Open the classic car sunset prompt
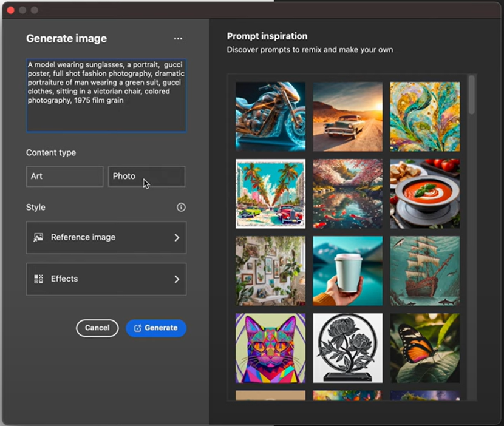 tap(347, 115)
